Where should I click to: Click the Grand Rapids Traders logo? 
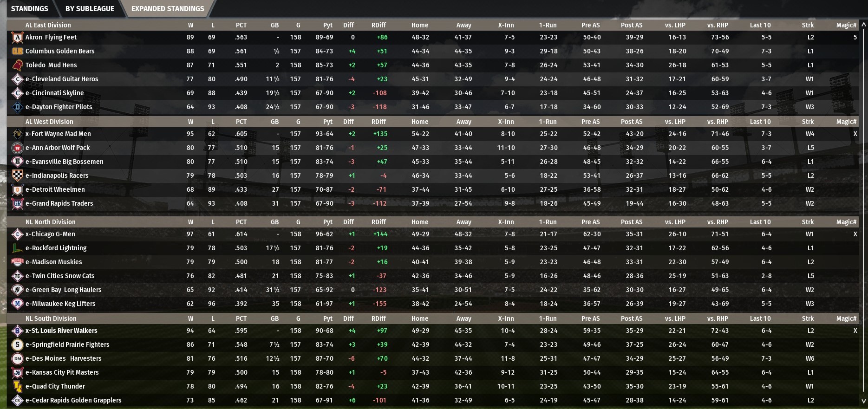point(17,204)
